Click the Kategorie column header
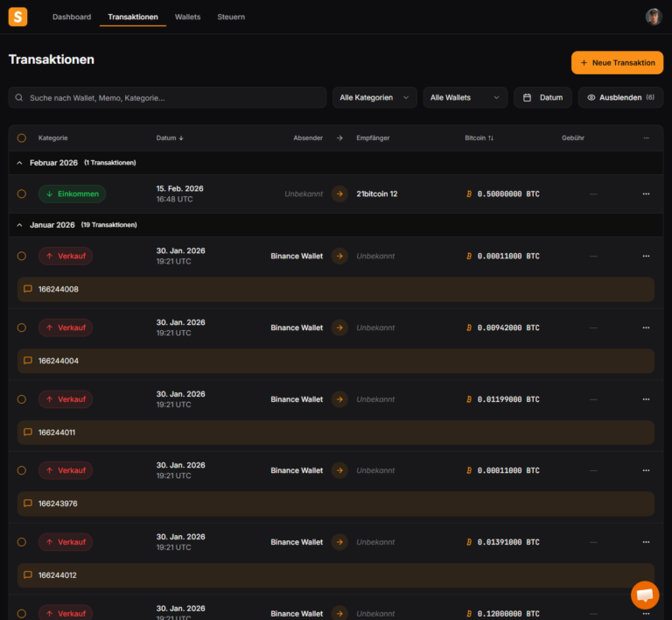 (52, 138)
